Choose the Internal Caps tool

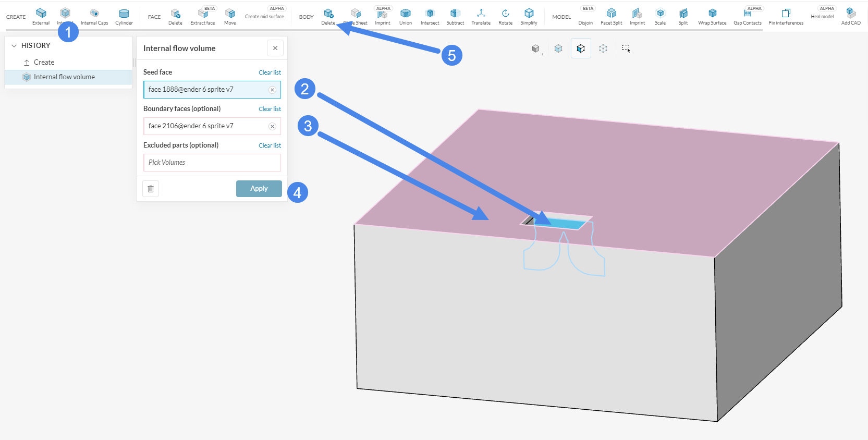point(94,16)
